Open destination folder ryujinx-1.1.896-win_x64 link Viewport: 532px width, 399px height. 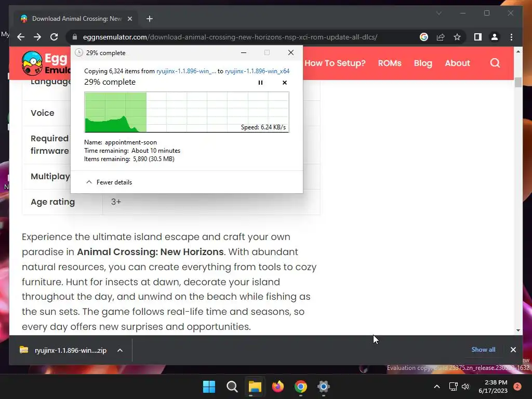click(x=257, y=71)
